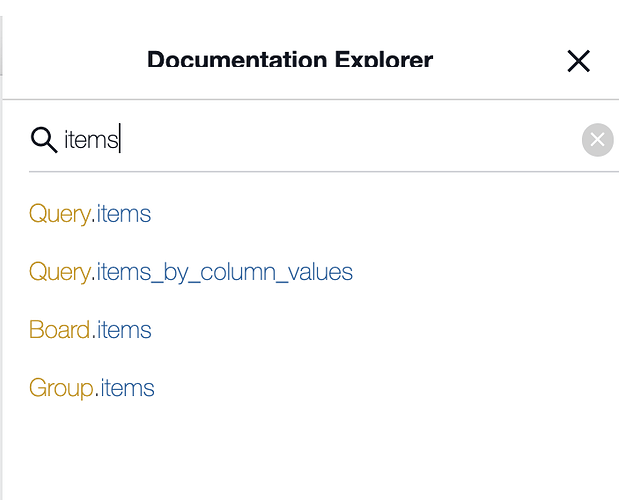Click the magnifying glass search icon
The height and width of the screenshot is (500, 619).
(44, 140)
